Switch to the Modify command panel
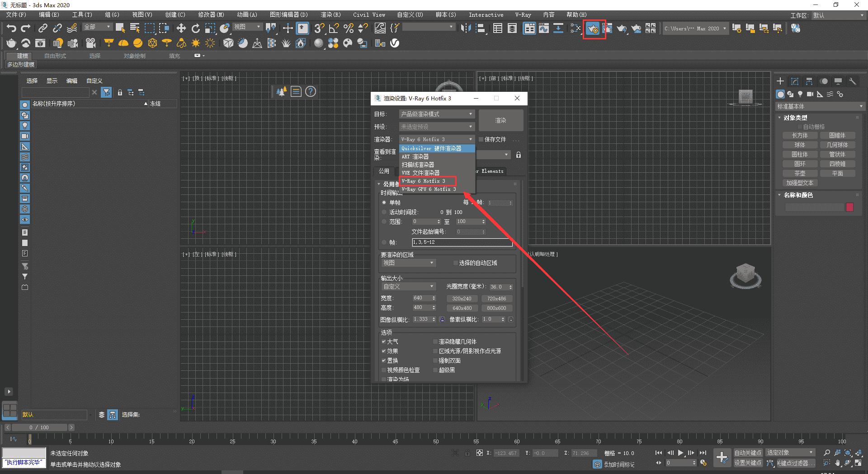Screen dimensions: 868x474 tap(795, 81)
